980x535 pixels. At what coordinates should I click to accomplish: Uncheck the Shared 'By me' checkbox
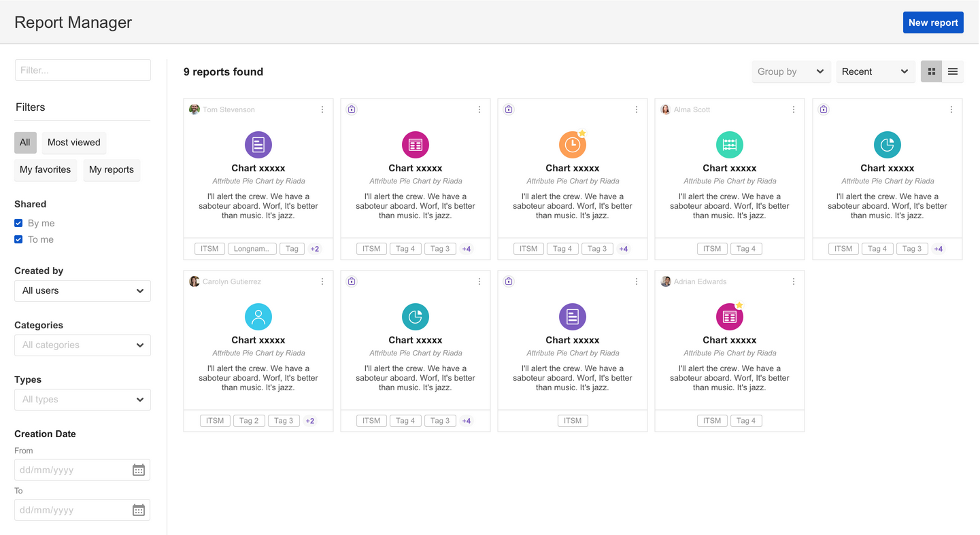pos(18,223)
